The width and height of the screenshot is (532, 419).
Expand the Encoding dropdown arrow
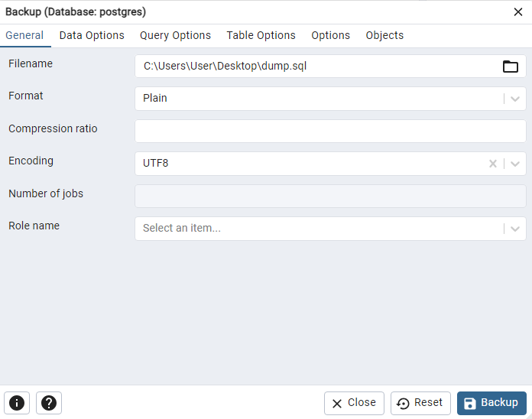click(x=516, y=164)
